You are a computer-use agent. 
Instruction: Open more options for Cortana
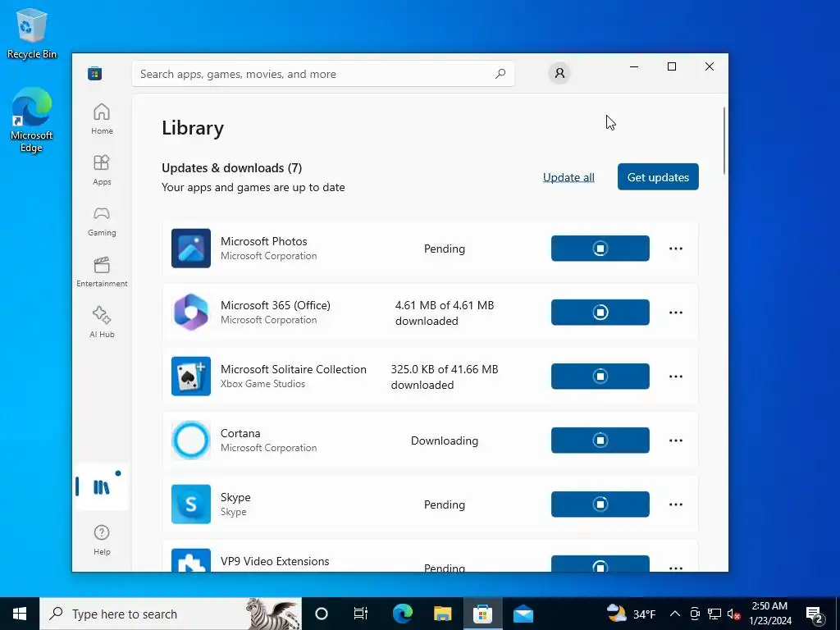pos(676,441)
